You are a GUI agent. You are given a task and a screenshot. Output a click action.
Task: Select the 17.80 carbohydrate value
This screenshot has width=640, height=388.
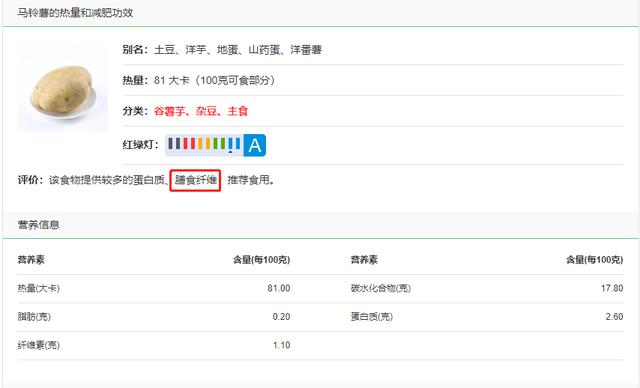click(x=612, y=288)
